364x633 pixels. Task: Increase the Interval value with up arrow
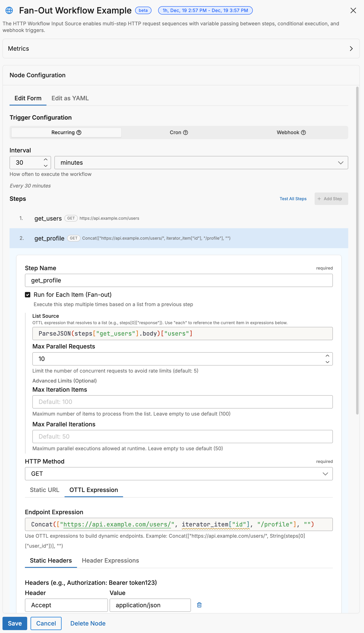coord(45,159)
